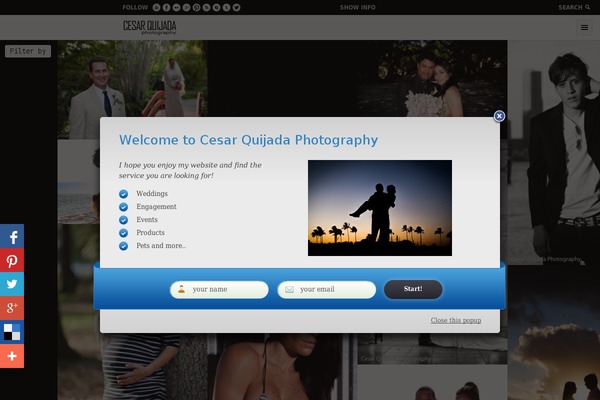Click 'Close this popup' link

[456, 320]
